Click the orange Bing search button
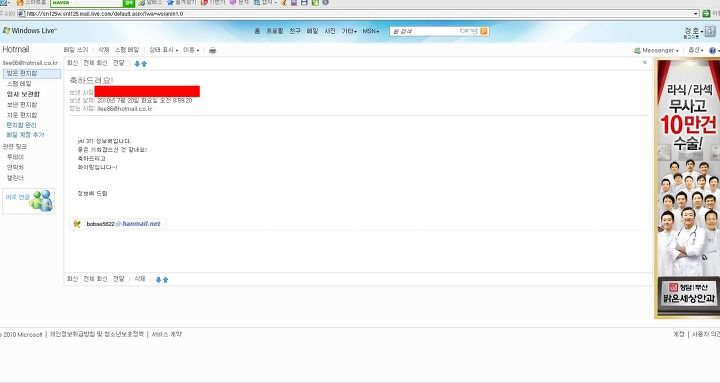720x383 pixels. (x=484, y=31)
